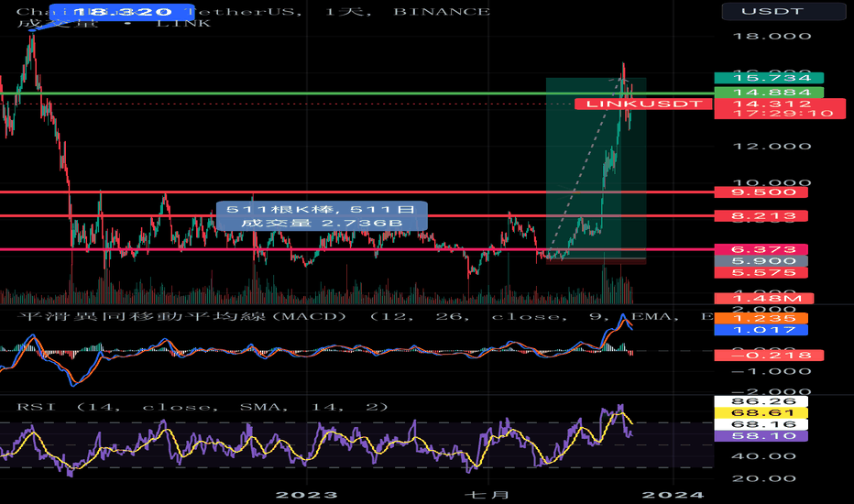Click the -1.000 MACD axis label
The width and height of the screenshot is (854, 504).
(772, 372)
